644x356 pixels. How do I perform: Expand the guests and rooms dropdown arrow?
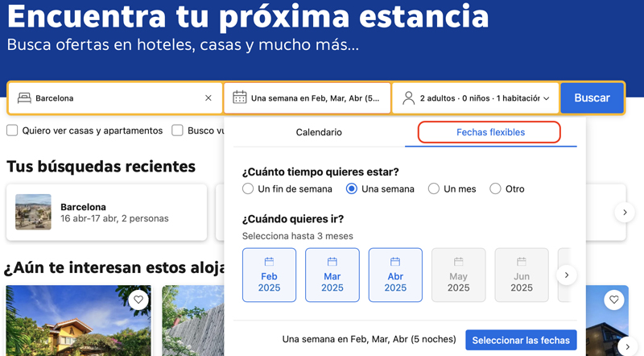click(547, 98)
